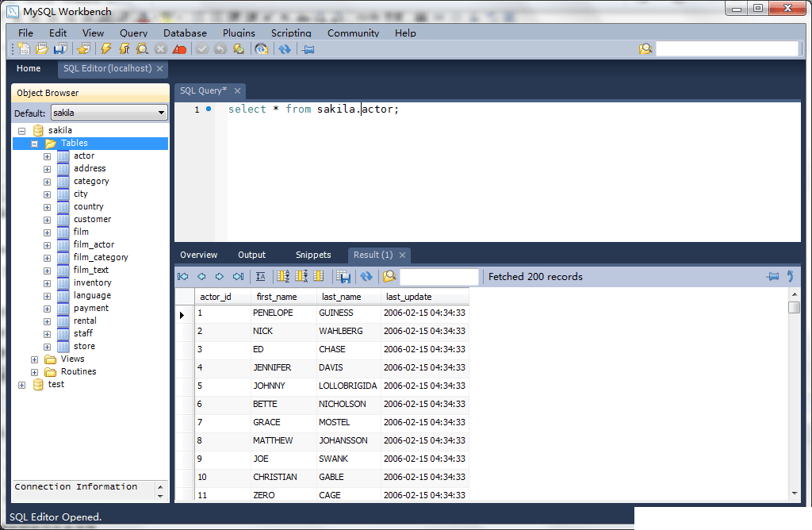The image size is (812, 530).
Task: Expand the Views folder in the tree
Action: click(34, 359)
